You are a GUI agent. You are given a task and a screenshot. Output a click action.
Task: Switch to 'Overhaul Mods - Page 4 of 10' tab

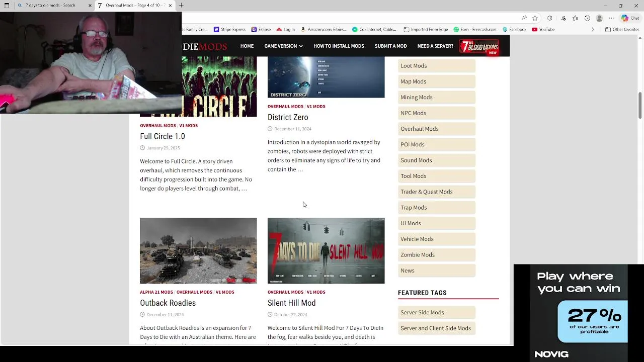coord(135,6)
